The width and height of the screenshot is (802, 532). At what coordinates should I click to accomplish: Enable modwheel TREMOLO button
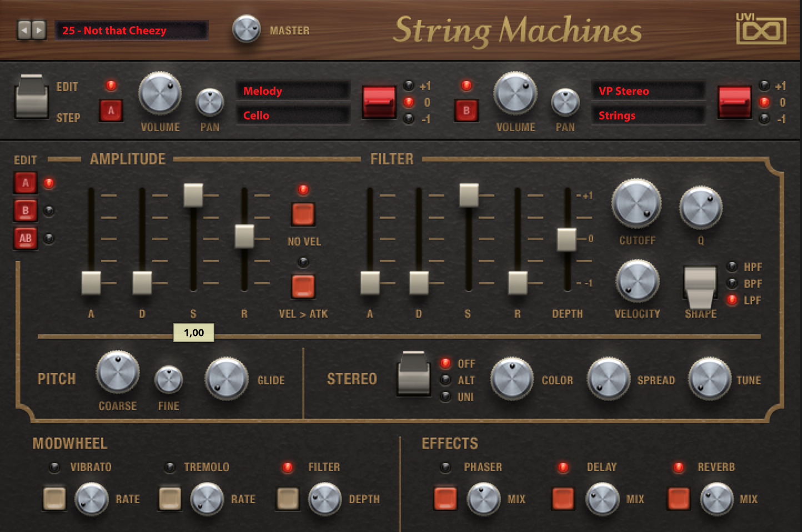click(170, 498)
